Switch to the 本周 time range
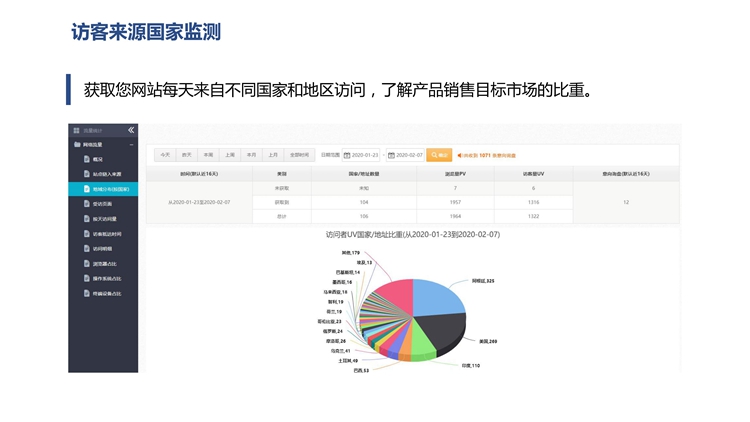 pyautogui.click(x=208, y=155)
